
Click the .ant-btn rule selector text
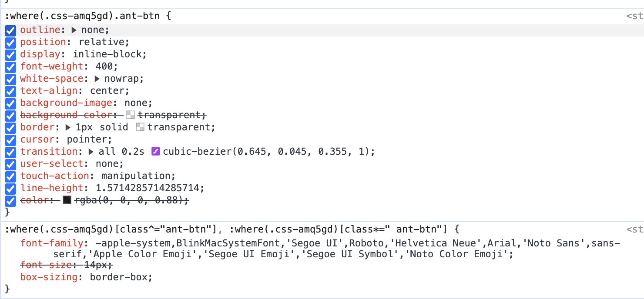83,17
